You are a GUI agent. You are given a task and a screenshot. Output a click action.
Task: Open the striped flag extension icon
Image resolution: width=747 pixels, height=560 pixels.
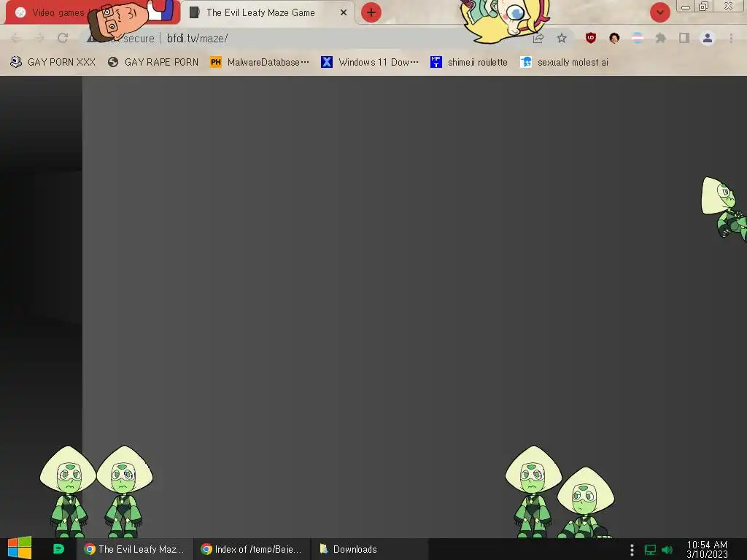(638, 38)
